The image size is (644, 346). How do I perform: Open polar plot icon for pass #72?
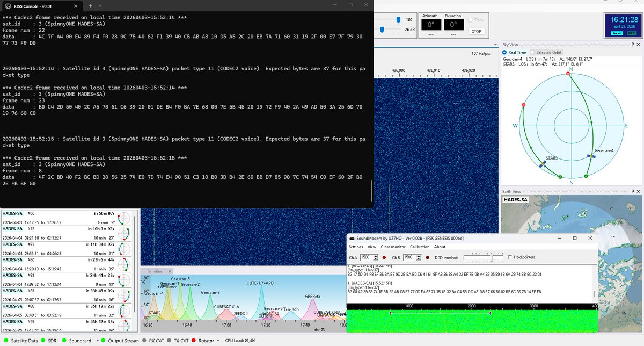pyautogui.click(x=124, y=233)
